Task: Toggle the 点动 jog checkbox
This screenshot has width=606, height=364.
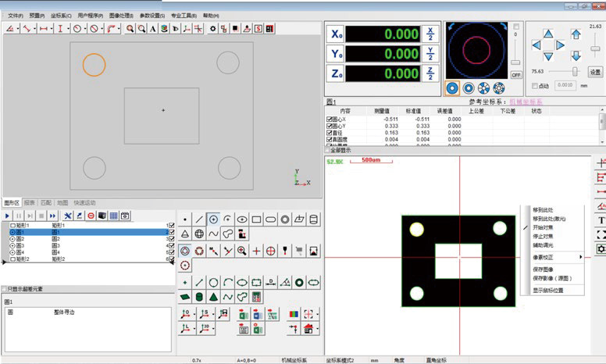Action: point(534,86)
